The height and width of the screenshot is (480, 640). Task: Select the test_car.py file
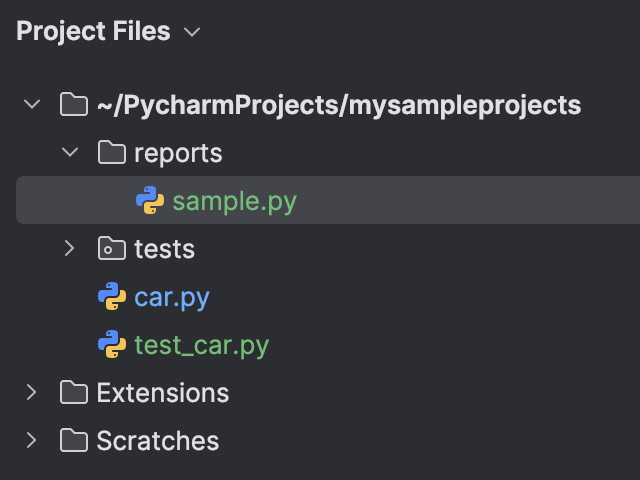pos(201,345)
